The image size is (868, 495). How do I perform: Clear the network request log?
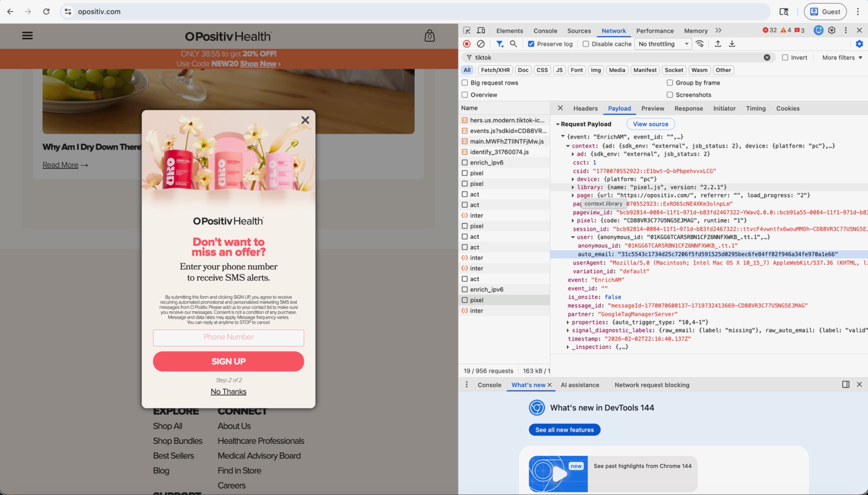coord(480,43)
